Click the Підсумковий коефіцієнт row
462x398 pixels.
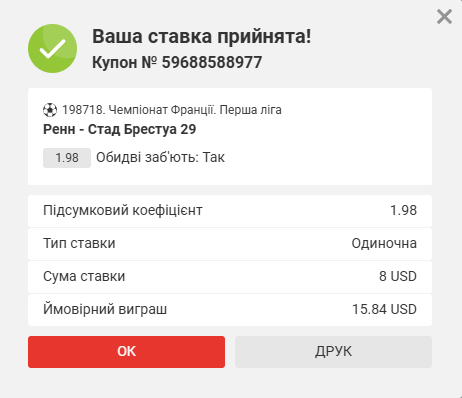[x=230, y=211]
